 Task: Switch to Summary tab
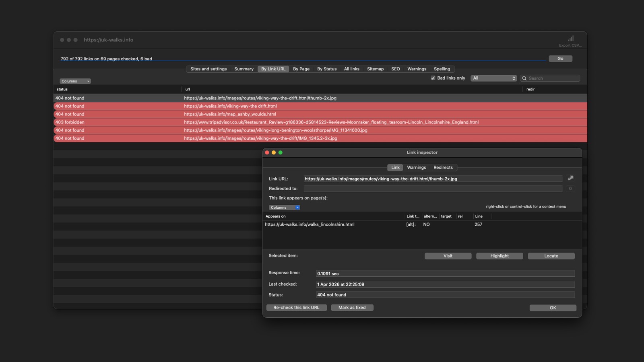click(x=244, y=69)
